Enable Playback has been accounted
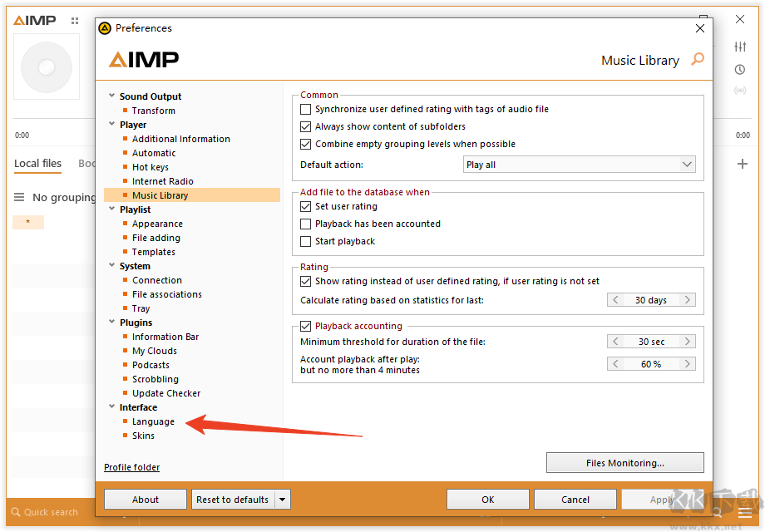Screen dimensions: 765x532 coord(305,224)
